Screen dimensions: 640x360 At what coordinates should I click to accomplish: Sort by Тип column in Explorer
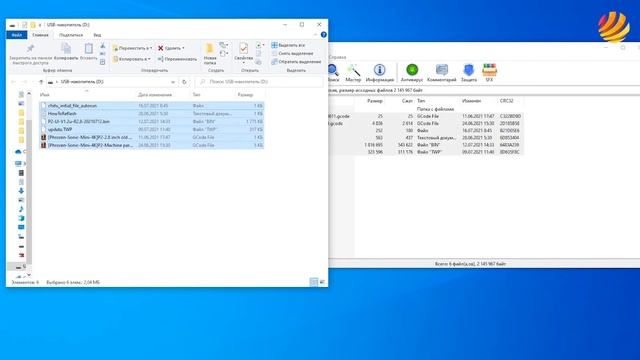point(196,95)
